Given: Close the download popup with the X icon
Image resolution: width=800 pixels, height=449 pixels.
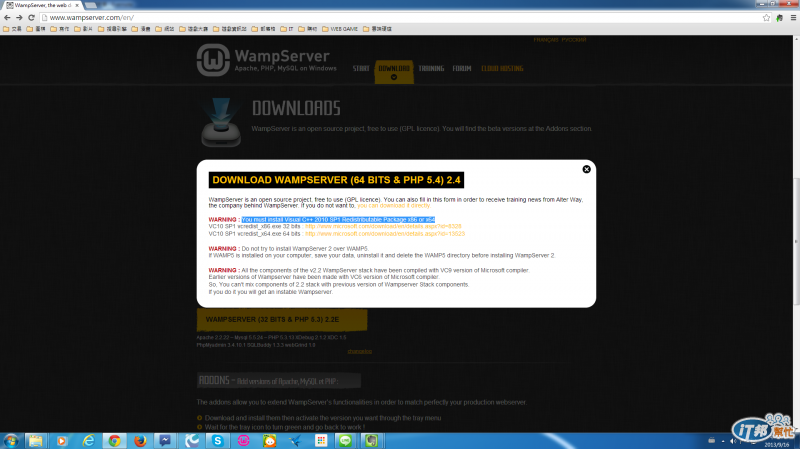Looking at the screenshot, I should (x=586, y=169).
